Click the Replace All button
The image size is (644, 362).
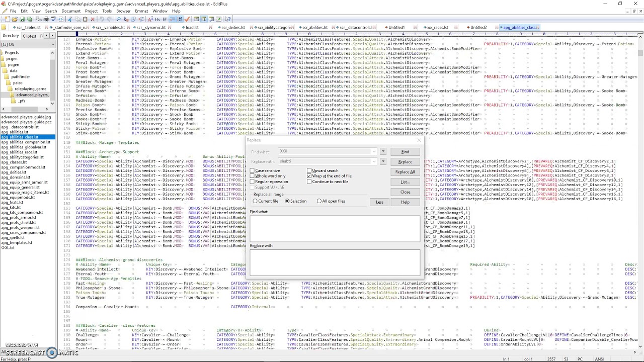(x=405, y=172)
